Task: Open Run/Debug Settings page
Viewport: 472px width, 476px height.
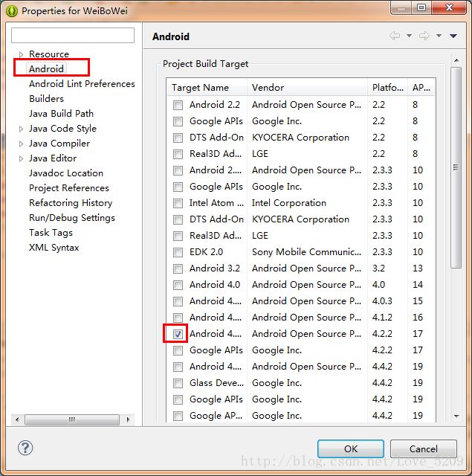Action: point(72,218)
